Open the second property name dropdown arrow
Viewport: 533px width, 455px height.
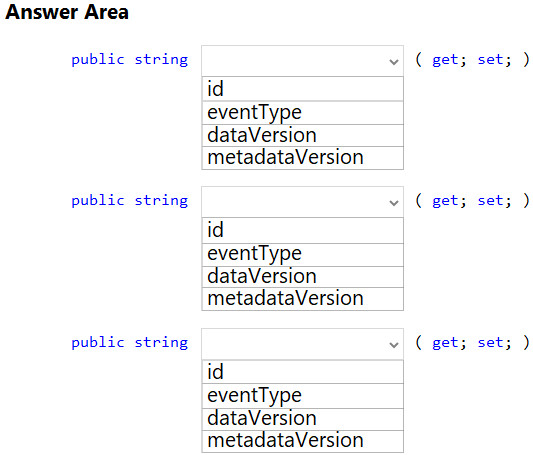coord(394,203)
